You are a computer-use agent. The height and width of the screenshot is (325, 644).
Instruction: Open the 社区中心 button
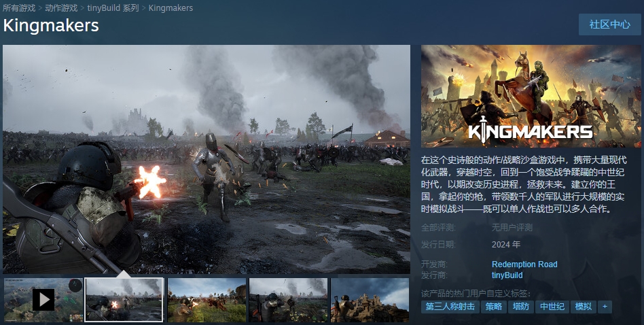point(609,24)
